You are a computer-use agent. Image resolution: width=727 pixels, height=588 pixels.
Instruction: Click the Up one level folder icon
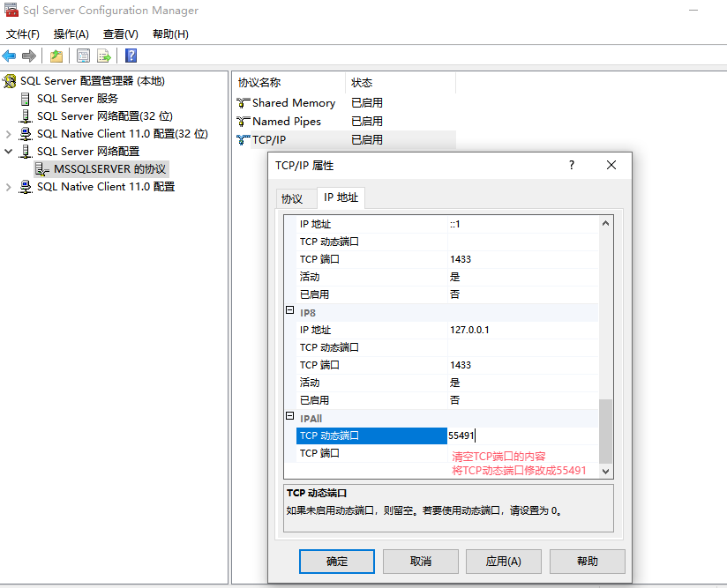(x=56, y=56)
